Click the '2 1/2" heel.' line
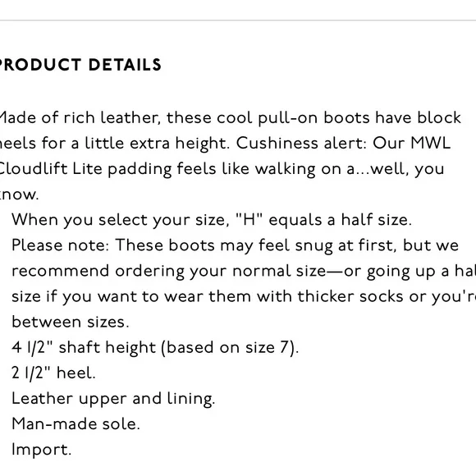This screenshot has height=476, width=476. pos(53,373)
